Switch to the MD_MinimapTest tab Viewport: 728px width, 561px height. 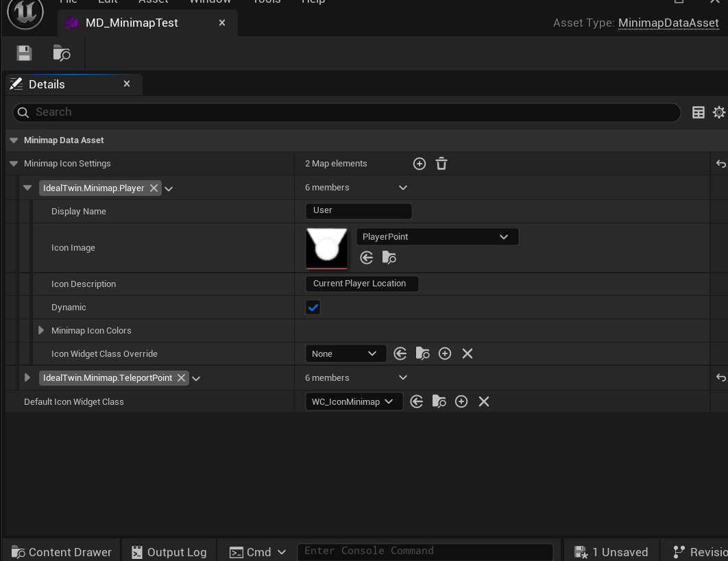[x=132, y=23]
